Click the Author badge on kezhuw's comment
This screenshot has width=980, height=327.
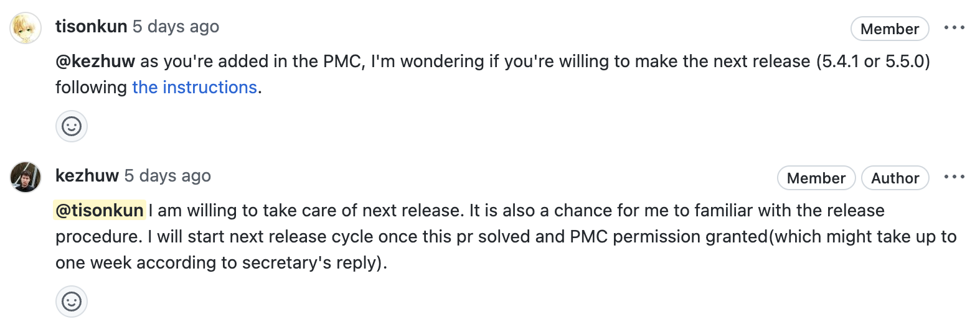[x=895, y=178]
